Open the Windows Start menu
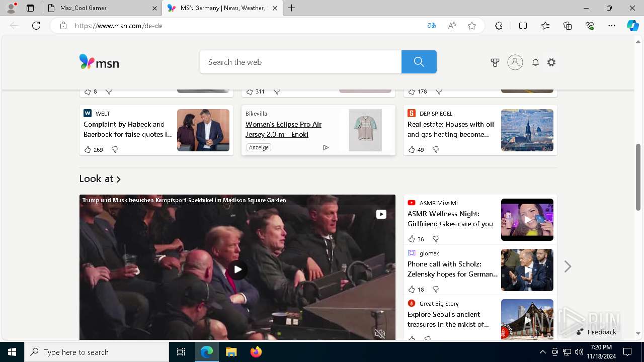Screen dimensions: 644x362 [x=12, y=352]
